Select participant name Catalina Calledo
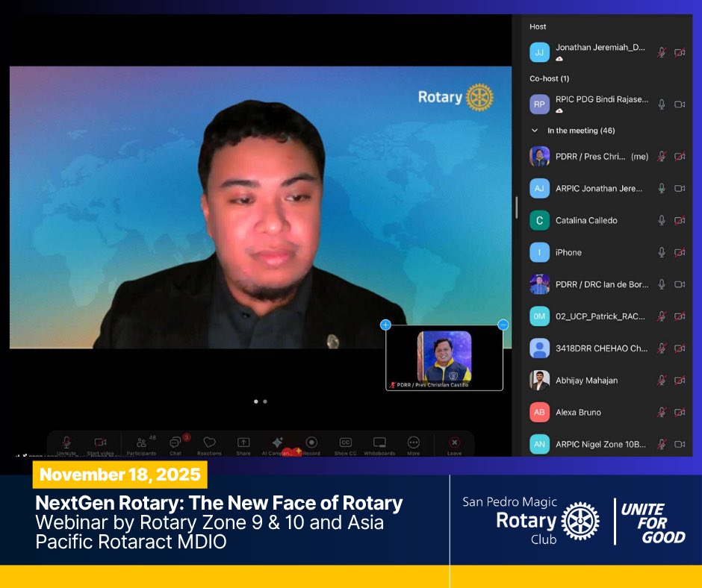 point(586,220)
